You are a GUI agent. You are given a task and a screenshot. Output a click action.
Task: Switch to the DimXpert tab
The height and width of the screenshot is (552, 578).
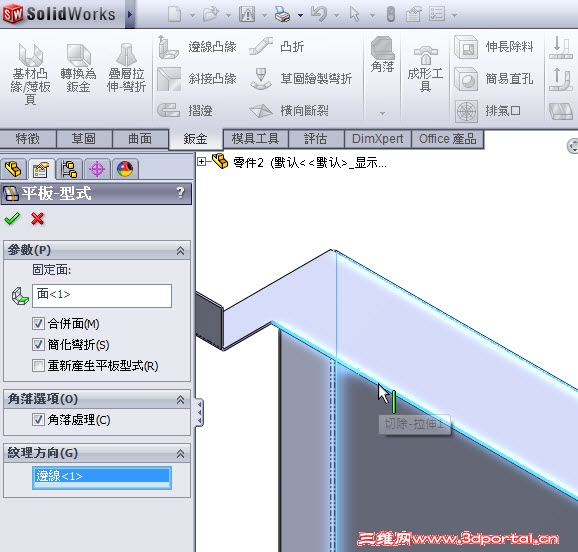(377, 139)
